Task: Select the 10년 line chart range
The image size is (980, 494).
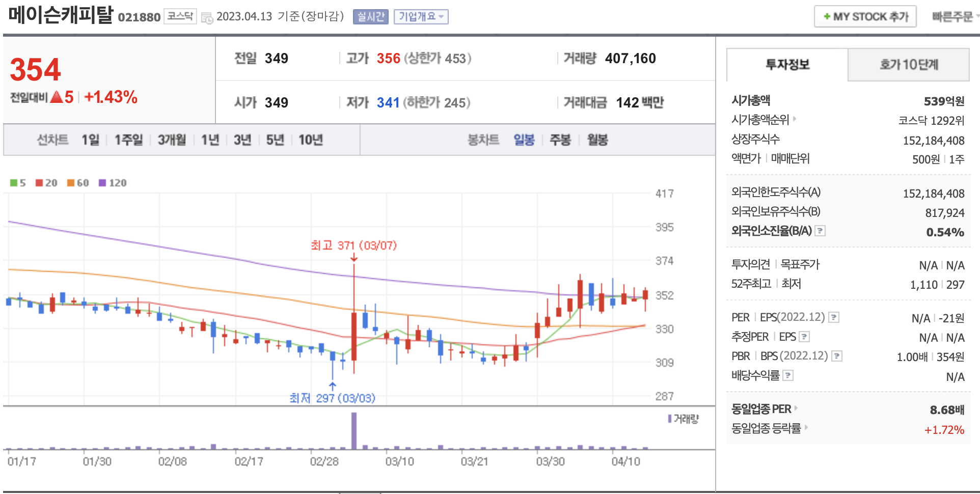Action: click(311, 140)
